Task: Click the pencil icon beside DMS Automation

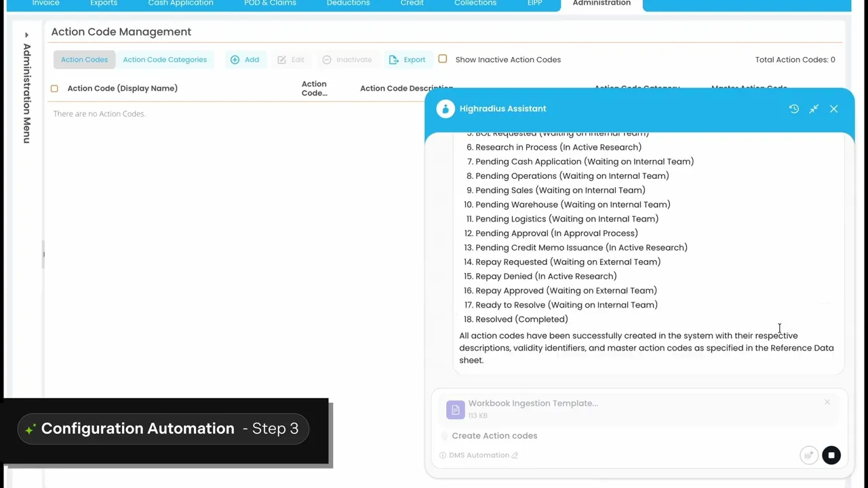Action: tap(515, 455)
